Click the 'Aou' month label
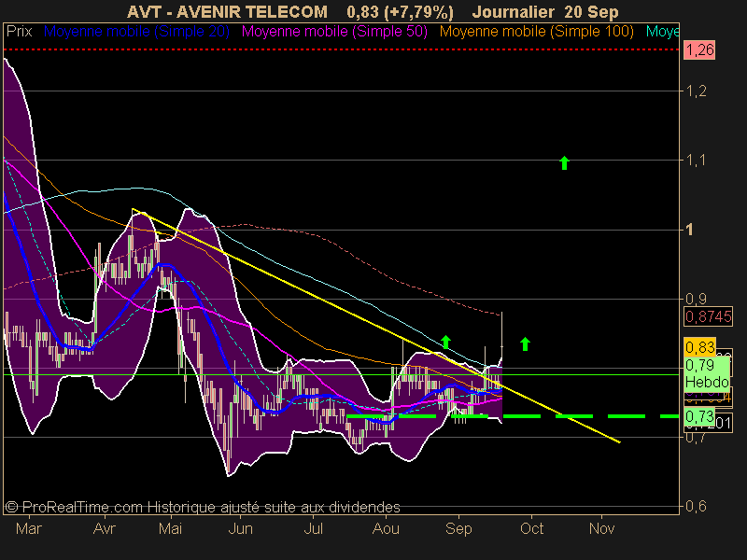Image resolution: width=747 pixels, height=560 pixels. click(386, 528)
